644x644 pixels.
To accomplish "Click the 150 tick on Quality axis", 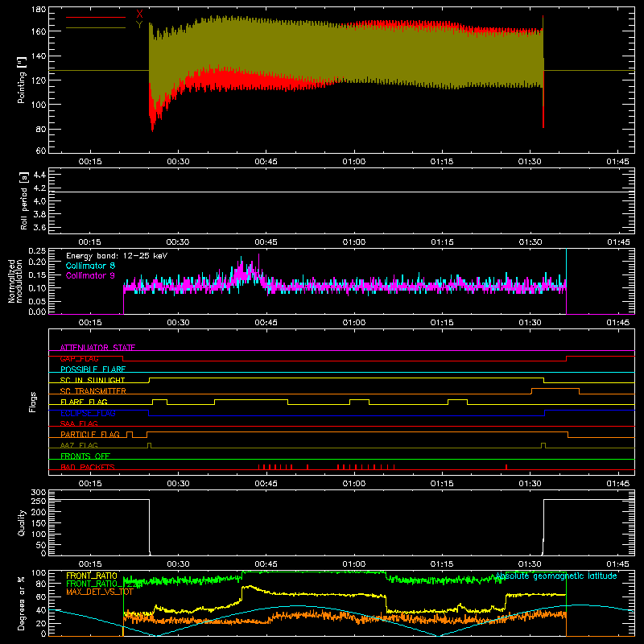I will click(39, 523).
